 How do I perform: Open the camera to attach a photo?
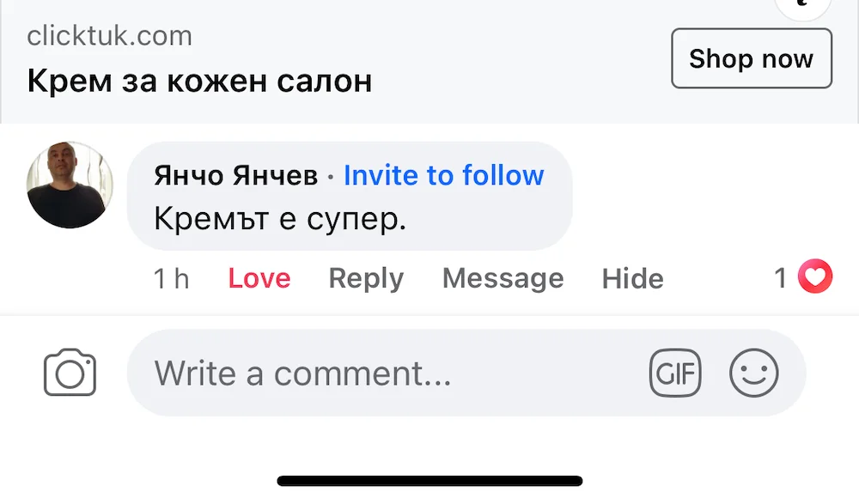(x=69, y=373)
